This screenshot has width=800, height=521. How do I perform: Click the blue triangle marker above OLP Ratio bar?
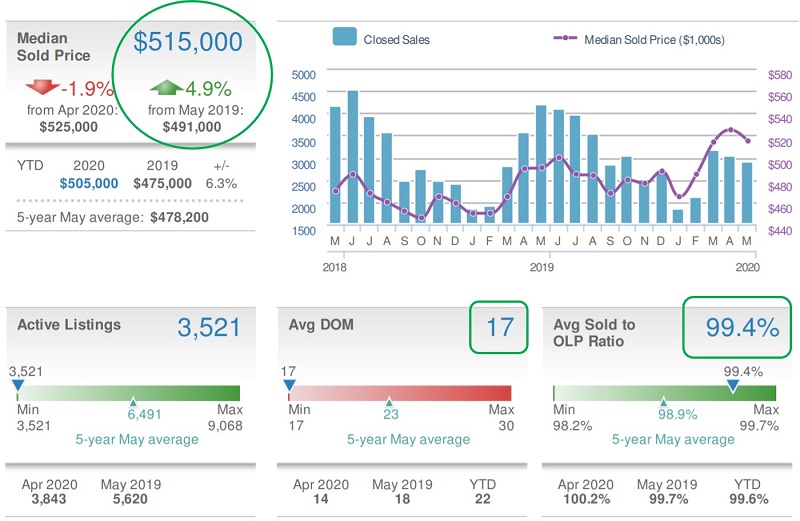(x=733, y=384)
